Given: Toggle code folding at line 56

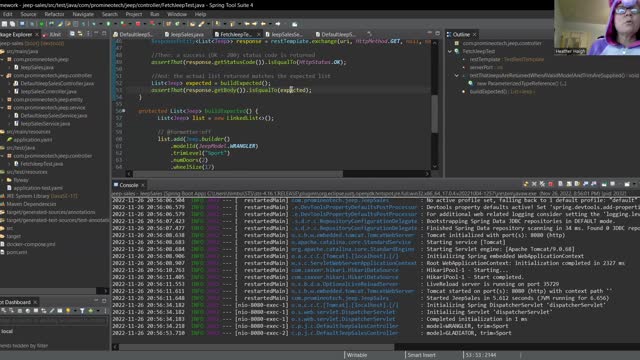Looking at the screenshot, I should point(124,111).
